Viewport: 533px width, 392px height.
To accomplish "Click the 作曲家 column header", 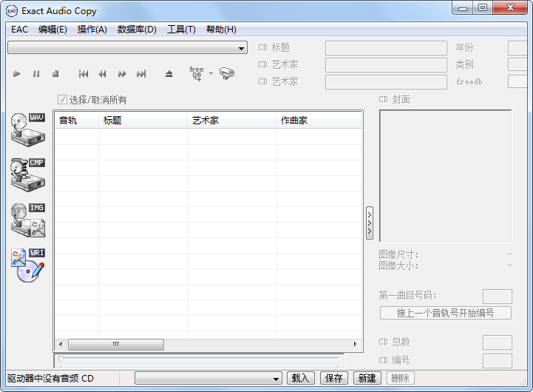I will pos(319,121).
